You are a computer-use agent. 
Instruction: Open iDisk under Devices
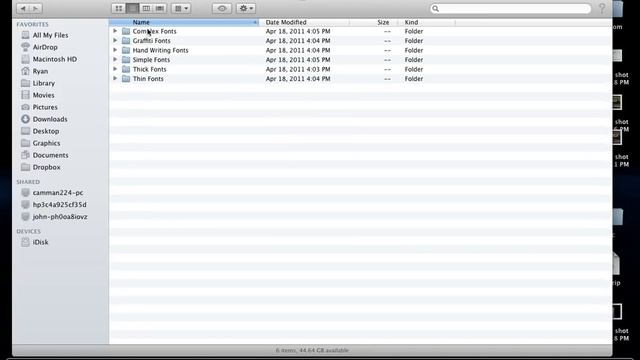pyautogui.click(x=35, y=242)
